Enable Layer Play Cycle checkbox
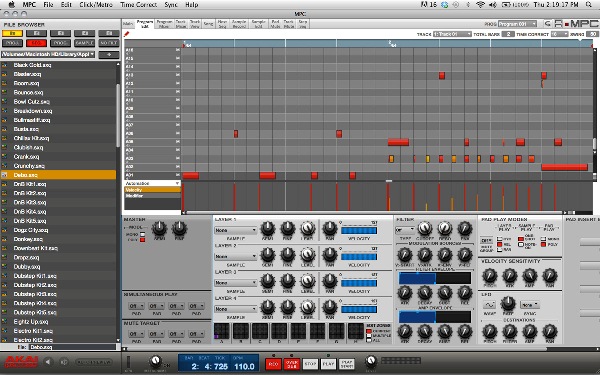 point(499,239)
